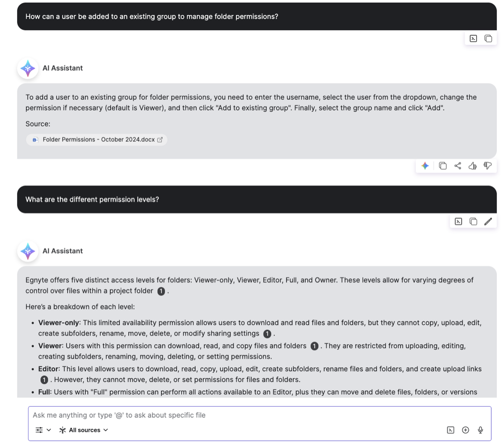Copy the first user question
Viewport: 504px width, 445px height.
488,38
